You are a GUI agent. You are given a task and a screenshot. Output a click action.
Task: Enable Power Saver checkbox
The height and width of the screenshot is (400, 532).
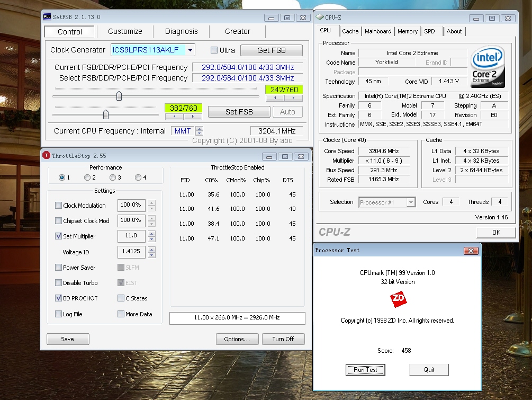click(x=58, y=267)
